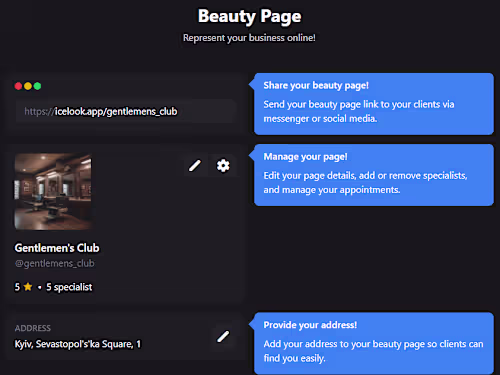This screenshot has width=500, height=375.
Task: Click the Manage your page tip bubble
Action: click(x=374, y=175)
